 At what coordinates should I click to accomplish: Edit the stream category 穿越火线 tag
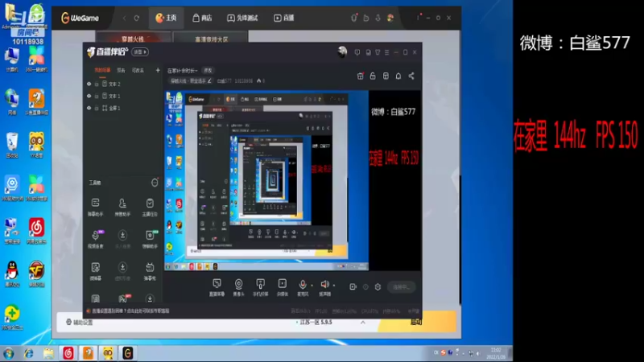(x=191, y=81)
